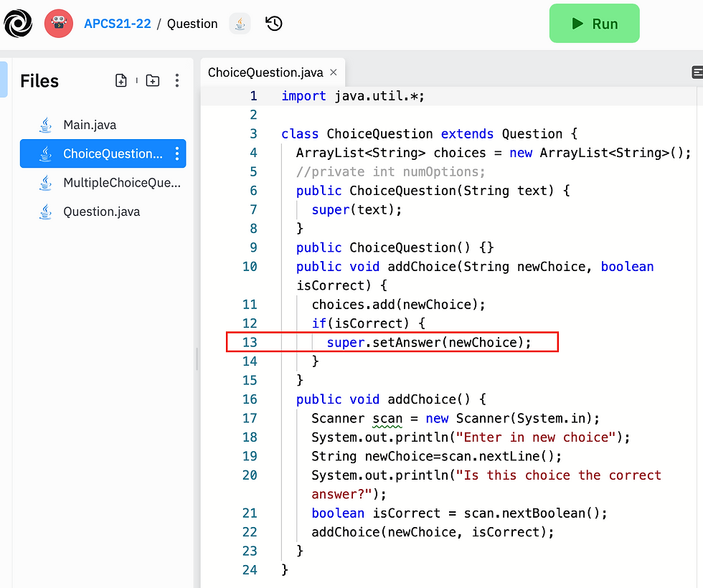703x588 pixels.
Task: Click 'boolean isCorrect = scan.nextBoolean();' line
Action: (x=460, y=513)
